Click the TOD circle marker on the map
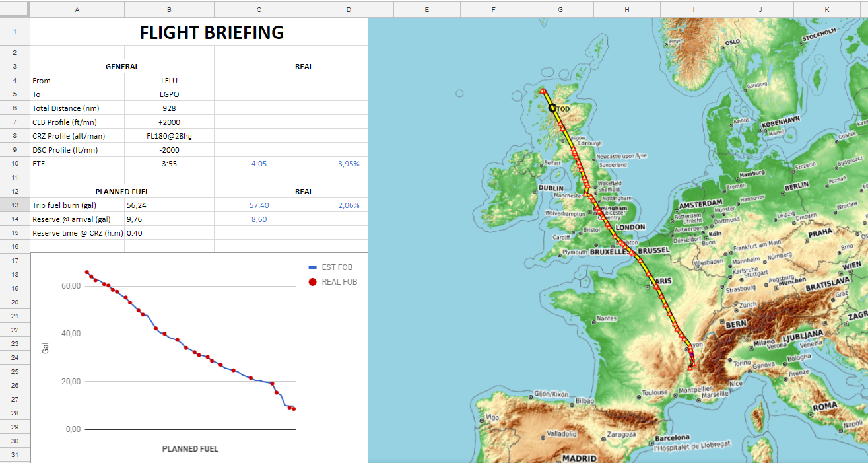The width and height of the screenshot is (868, 463). [x=552, y=108]
